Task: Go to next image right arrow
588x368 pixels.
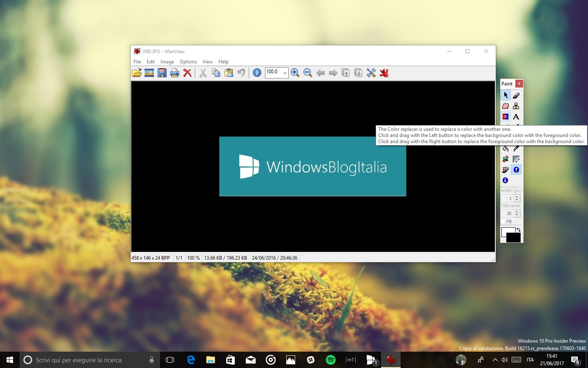Action: pyautogui.click(x=333, y=73)
